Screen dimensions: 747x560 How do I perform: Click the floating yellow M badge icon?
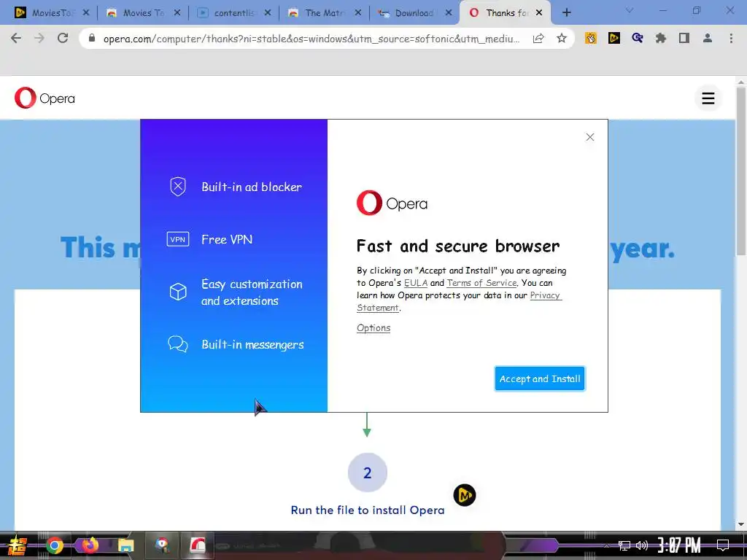tap(465, 495)
